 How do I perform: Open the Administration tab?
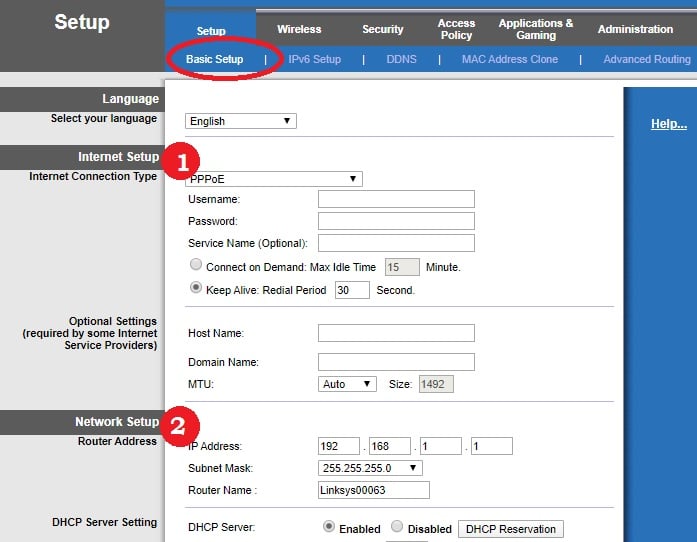pos(635,30)
